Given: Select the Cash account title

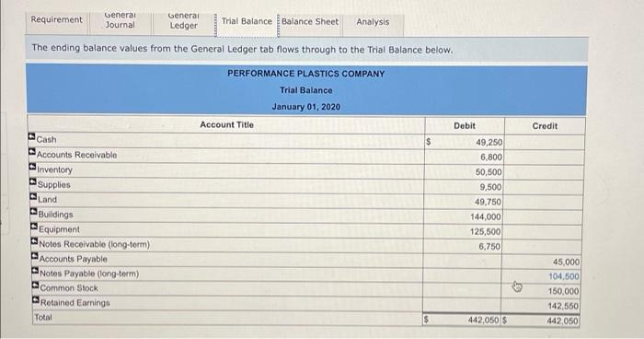Looking at the screenshot, I should pyautogui.click(x=46, y=140).
